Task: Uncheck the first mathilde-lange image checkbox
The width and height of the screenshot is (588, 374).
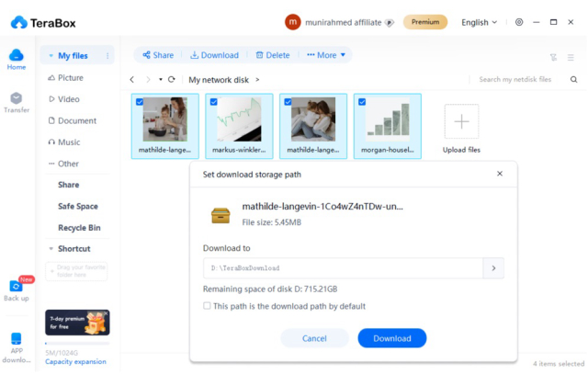Action: click(140, 102)
